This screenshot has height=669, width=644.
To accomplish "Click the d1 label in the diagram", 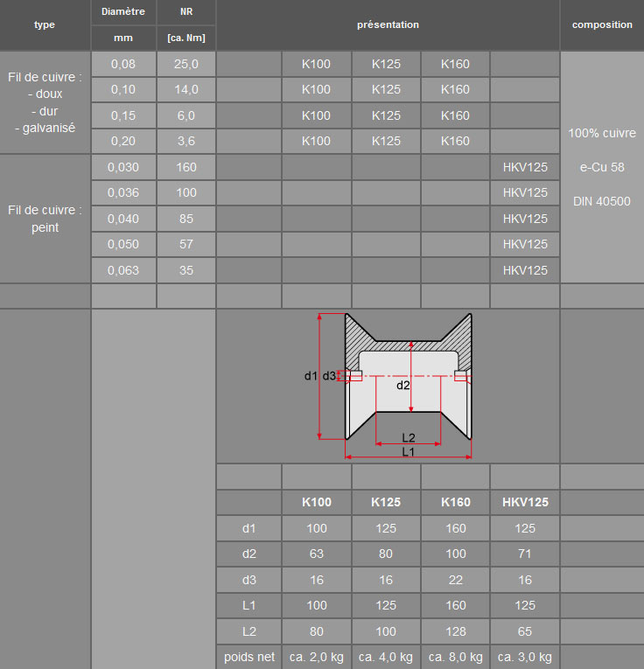I will coord(311,376).
